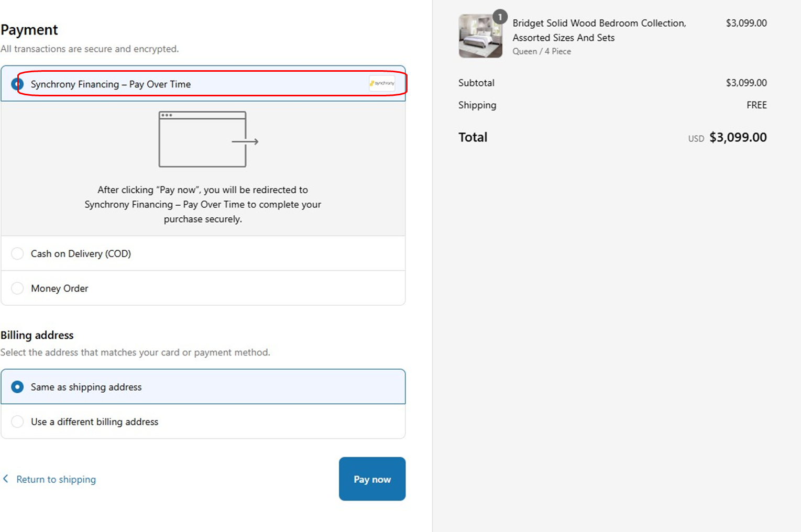Click the Pay now button
Screen dimensions: 801x532
(372, 479)
